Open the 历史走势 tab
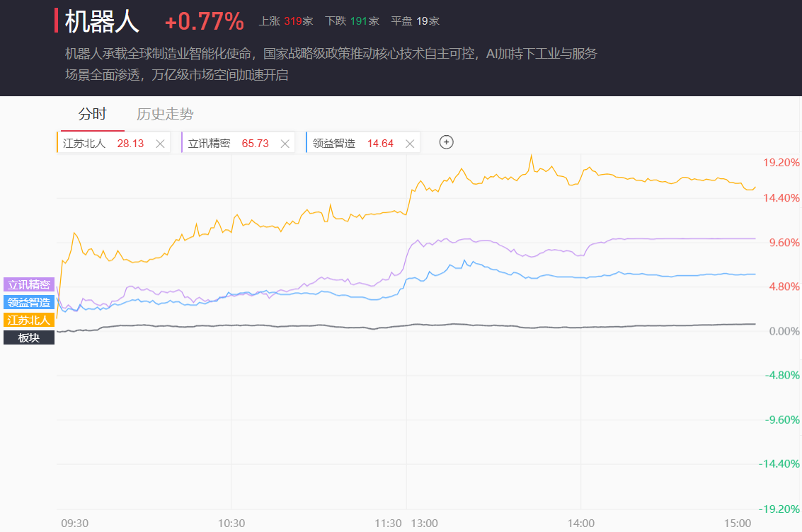Image resolution: width=802 pixels, height=532 pixels. point(165,115)
